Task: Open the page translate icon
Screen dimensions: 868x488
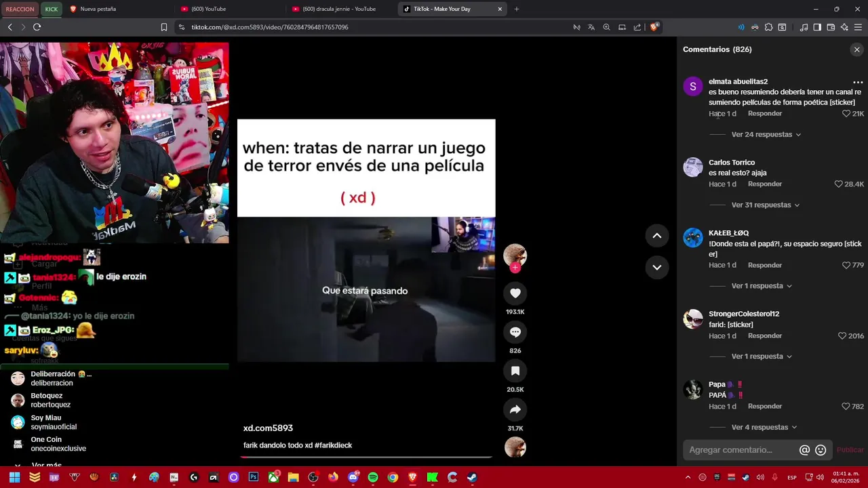Action: [x=591, y=27]
